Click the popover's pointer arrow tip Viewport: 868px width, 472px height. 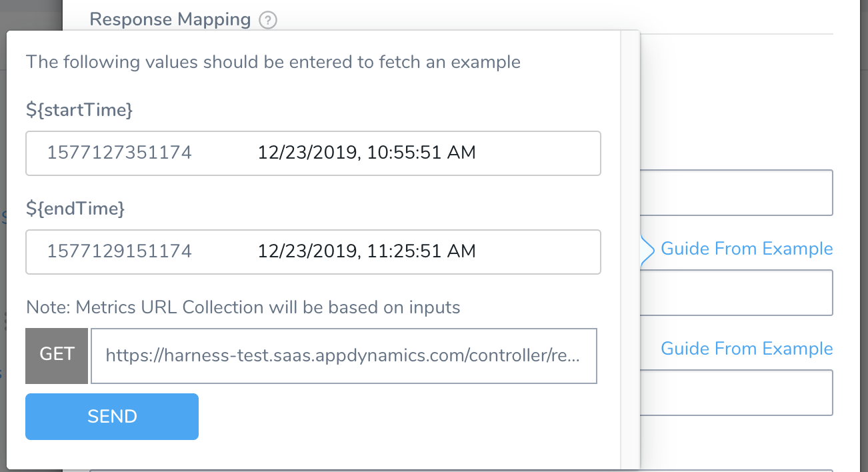(644, 250)
